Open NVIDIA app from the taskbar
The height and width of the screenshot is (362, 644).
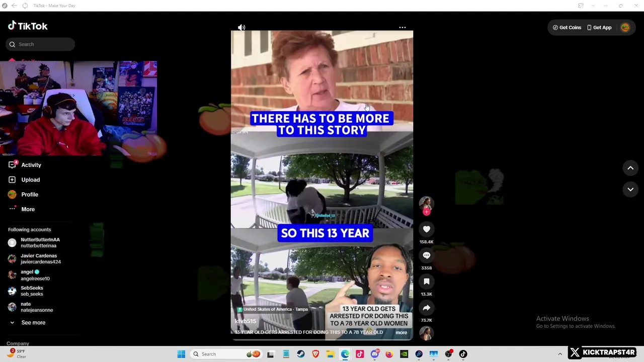(404, 354)
